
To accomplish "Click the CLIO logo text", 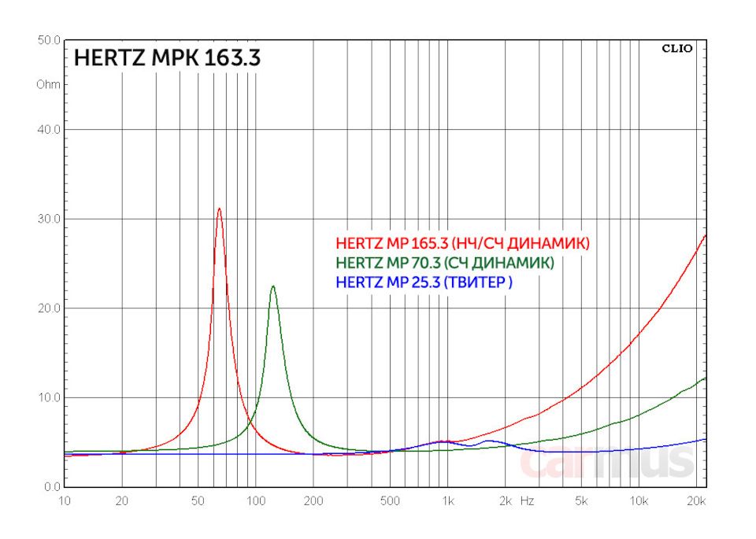I will pyautogui.click(x=677, y=49).
